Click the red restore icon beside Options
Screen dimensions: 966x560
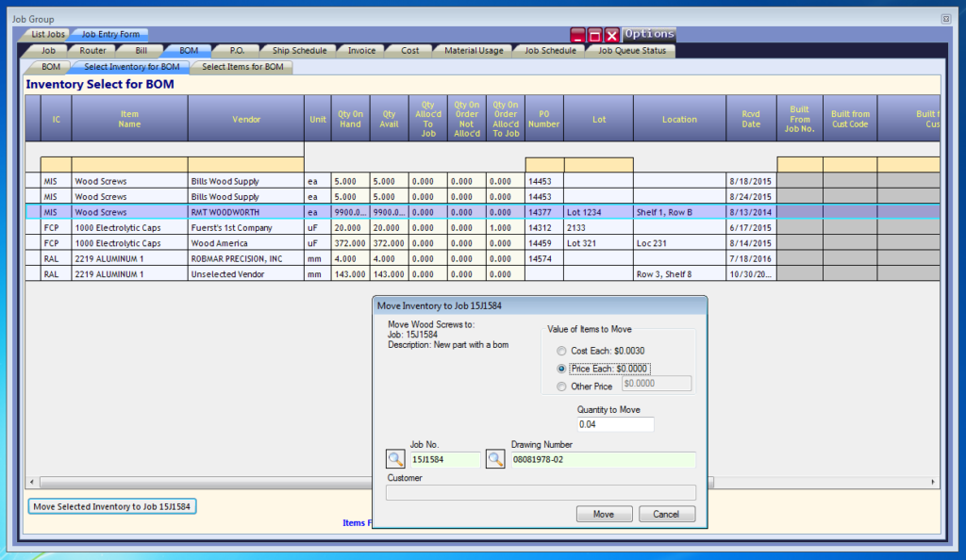coord(594,35)
